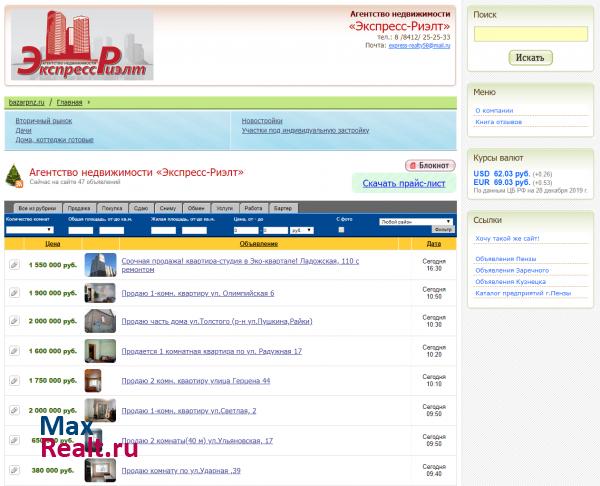Focus the total area 'from' field
The width and height of the screenshot is (600, 486).
(80, 230)
